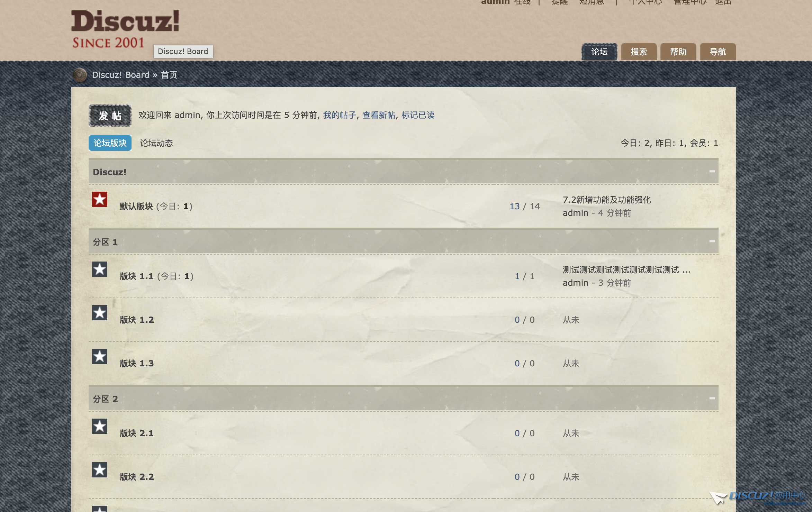Image resolution: width=812 pixels, height=512 pixels.
Task: Click the red star icon for 默认版块
Action: click(100, 199)
